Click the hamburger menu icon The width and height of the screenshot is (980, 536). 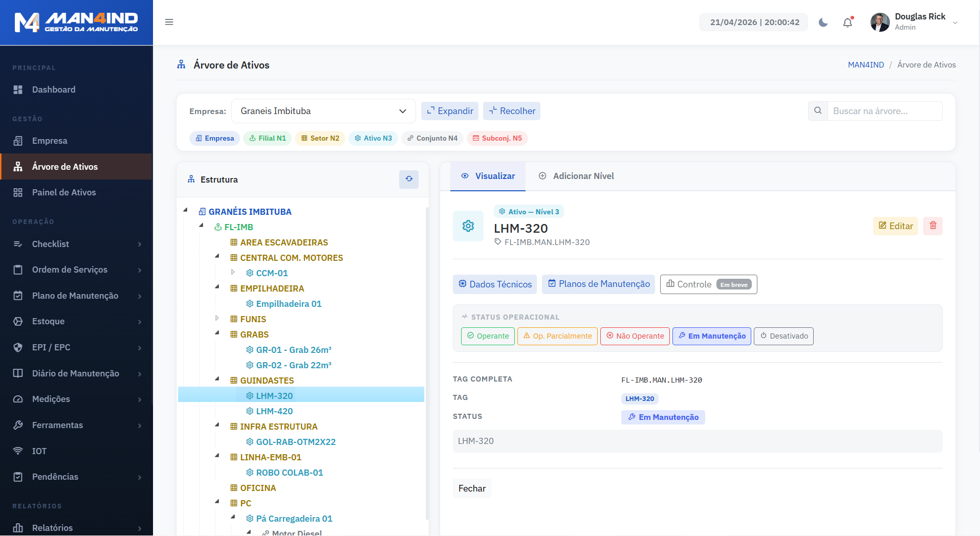(169, 22)
